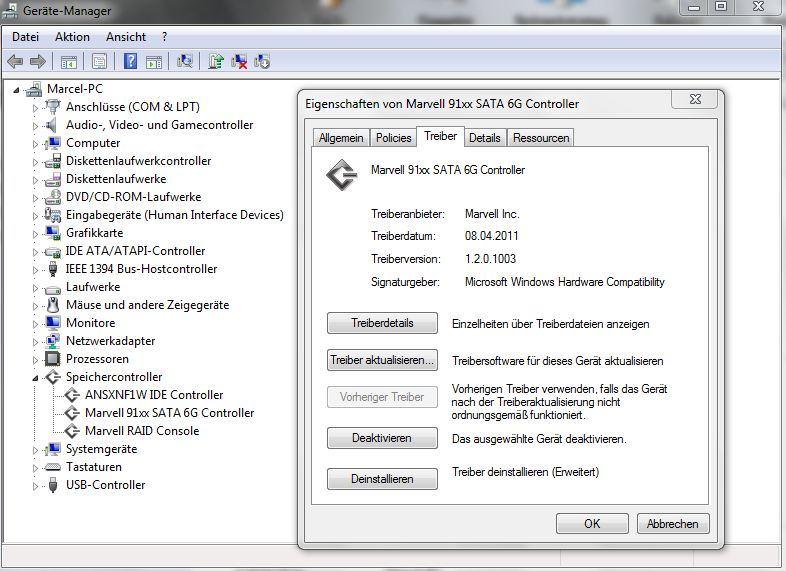Collapse the Marcel-PC root node
The width and height of the screenshot is (786, 571).
click(16, 90)
